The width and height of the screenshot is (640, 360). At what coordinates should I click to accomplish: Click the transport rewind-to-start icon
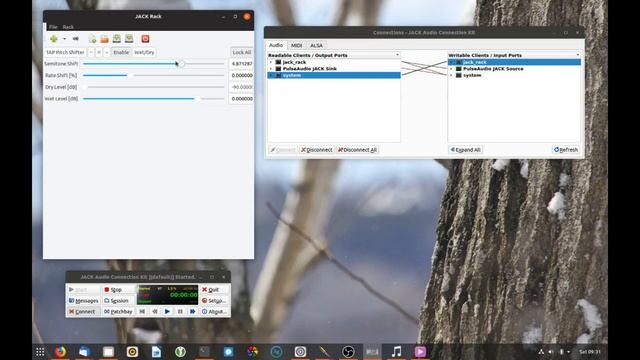[142, 311]
